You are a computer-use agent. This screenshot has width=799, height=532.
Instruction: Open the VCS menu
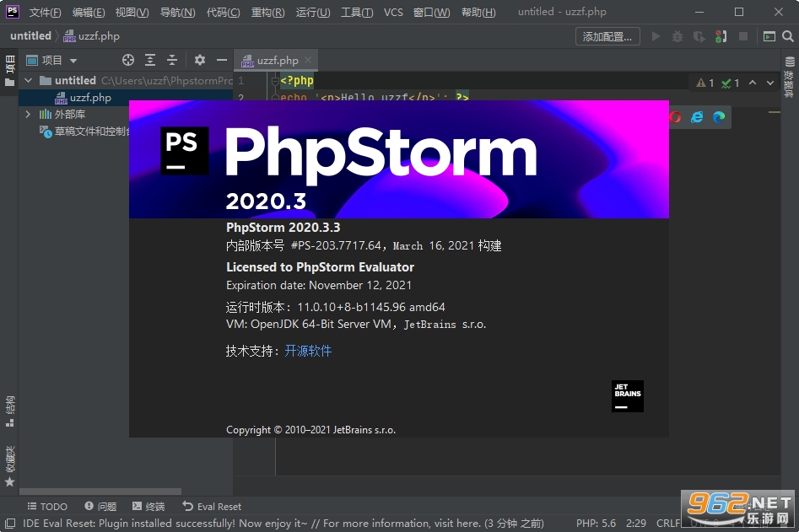[393, 12]
